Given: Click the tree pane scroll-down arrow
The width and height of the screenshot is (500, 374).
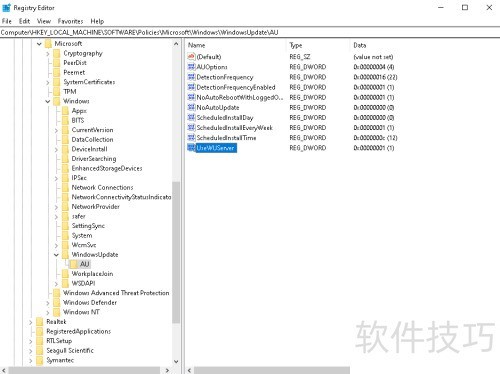Looking at the screenshot, I should 176,361.
